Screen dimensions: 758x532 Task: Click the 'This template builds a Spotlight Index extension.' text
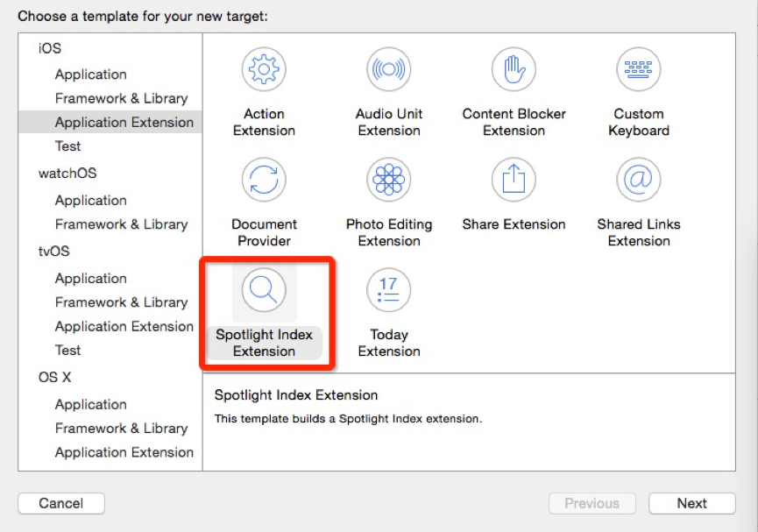click(348, 418)
